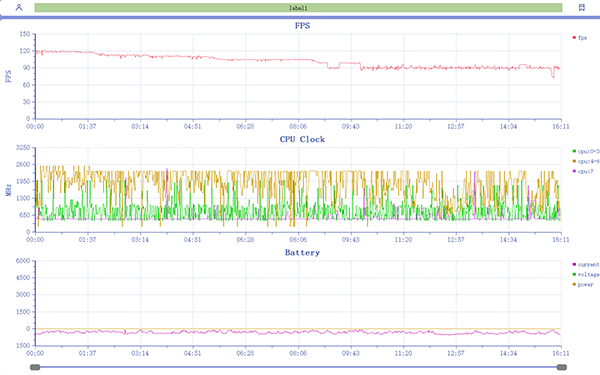Hide the voltage series in Battery legend
Image resolution: width=600 pixels, height=375 pixels.
click(586, 274)
